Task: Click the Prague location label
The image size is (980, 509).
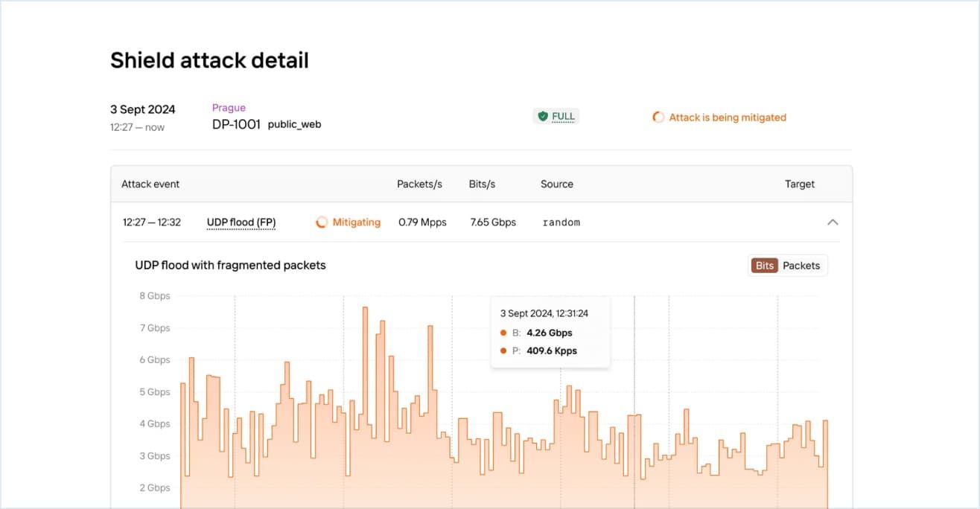Action: tap(229, 108)
